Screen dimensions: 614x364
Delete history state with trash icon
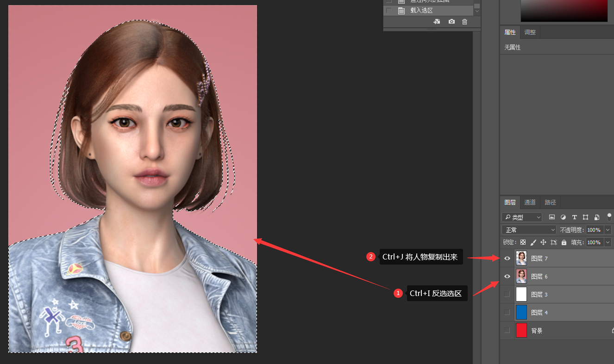pos(465,22)
